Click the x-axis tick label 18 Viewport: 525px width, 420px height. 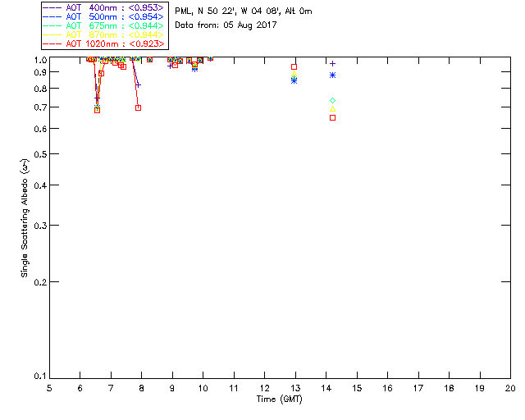click(449, 388)
